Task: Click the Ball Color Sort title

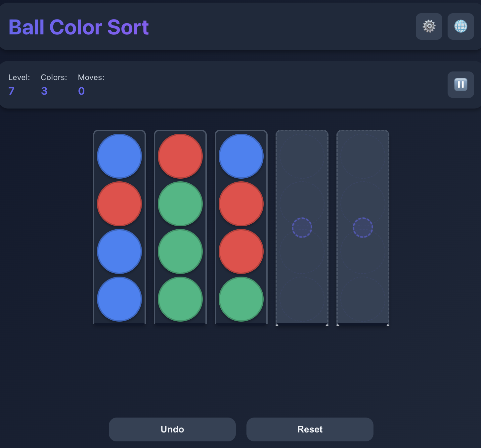Action: click(x=78, y=27)
